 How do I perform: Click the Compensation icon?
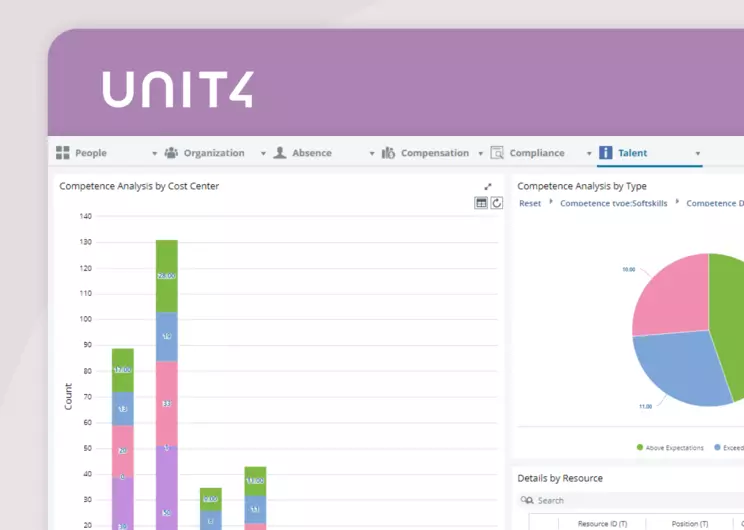click(x=388, y=153)
